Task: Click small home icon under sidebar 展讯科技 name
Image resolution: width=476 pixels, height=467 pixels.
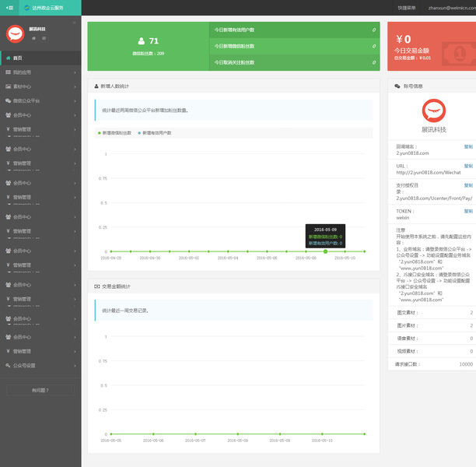Action: 33,38
